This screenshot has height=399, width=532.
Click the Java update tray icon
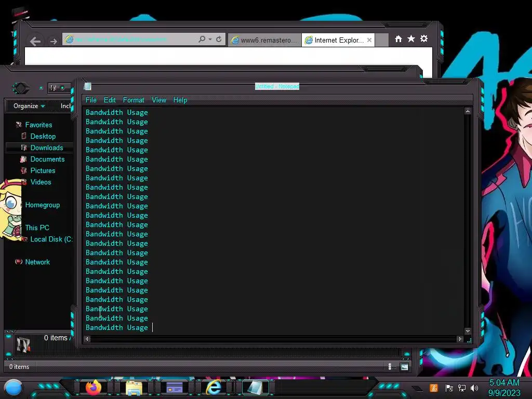coord(434,388)
